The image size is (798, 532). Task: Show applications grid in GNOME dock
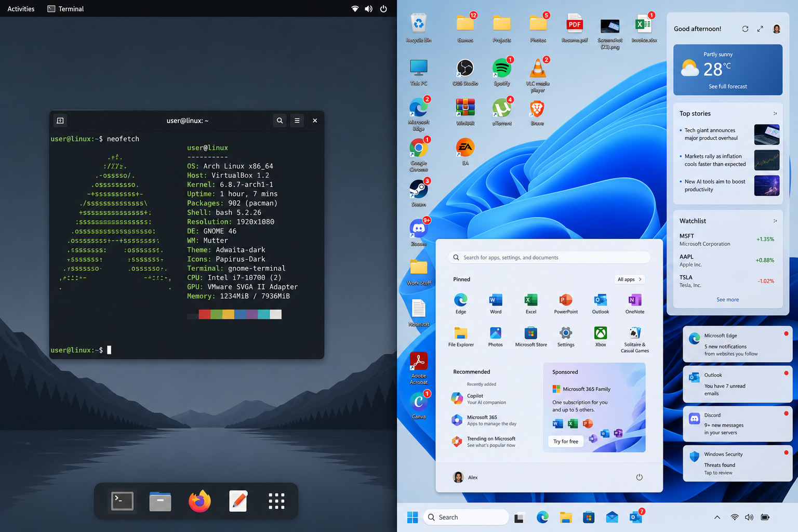(x=276, y=501)
